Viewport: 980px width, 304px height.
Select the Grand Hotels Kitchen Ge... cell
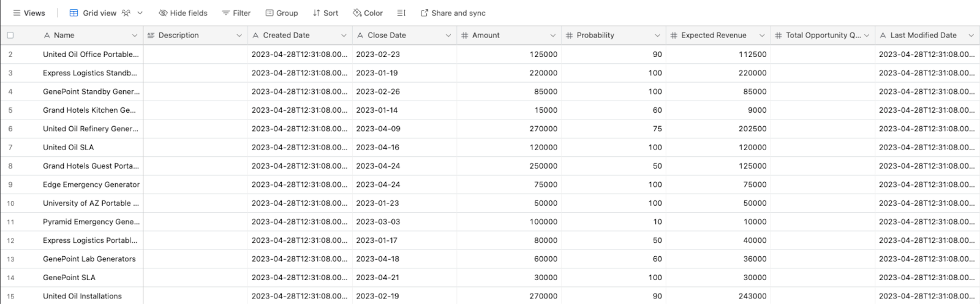(x=91, y=110)
